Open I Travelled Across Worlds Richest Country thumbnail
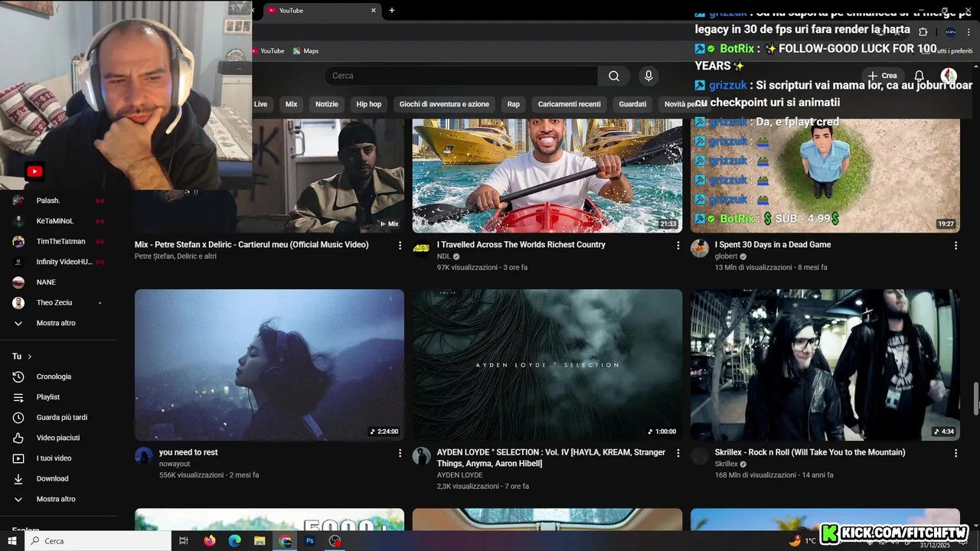980x551 pixels. (x=547, y=175)
